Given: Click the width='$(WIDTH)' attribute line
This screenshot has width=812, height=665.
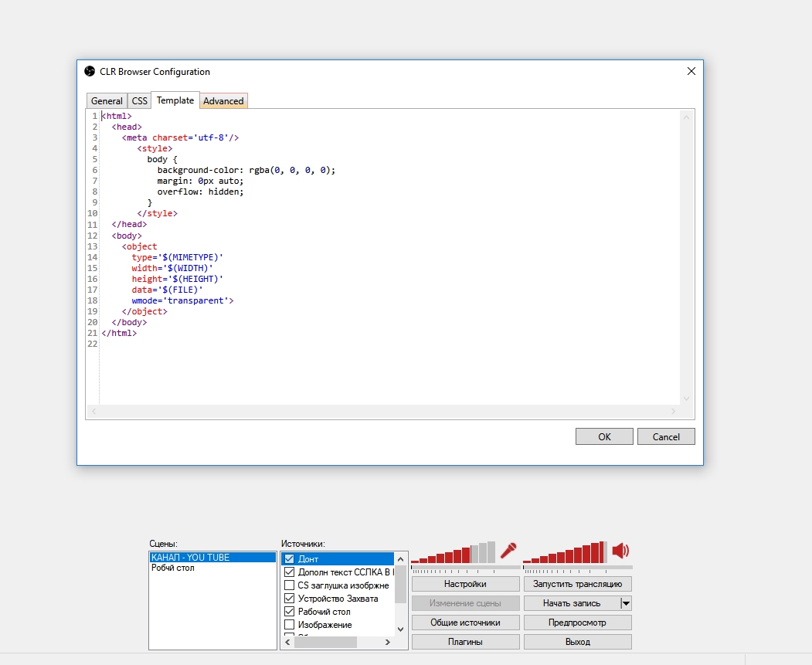Looking at the screenshot, I should pyautogui.click(x=172, y=268).
